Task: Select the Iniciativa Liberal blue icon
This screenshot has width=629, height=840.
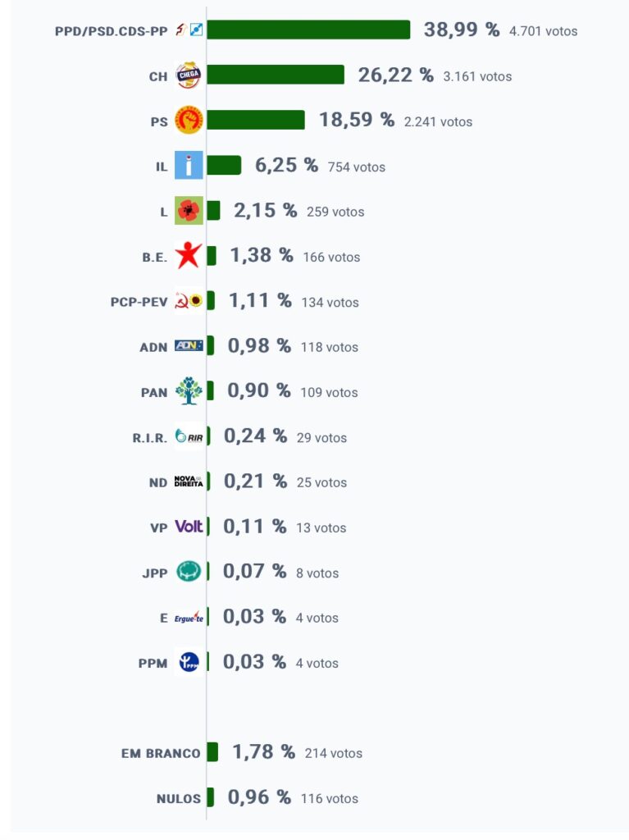Action: coord(189,166)
